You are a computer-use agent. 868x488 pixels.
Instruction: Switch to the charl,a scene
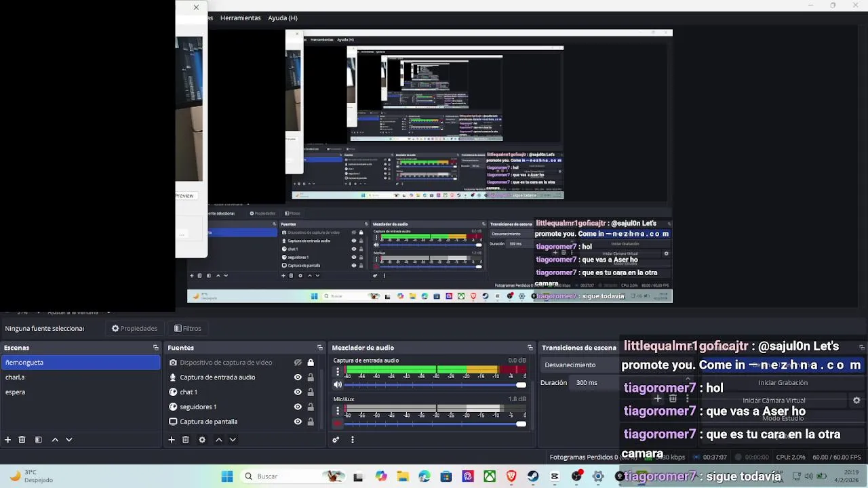click(x=81, y=378)
